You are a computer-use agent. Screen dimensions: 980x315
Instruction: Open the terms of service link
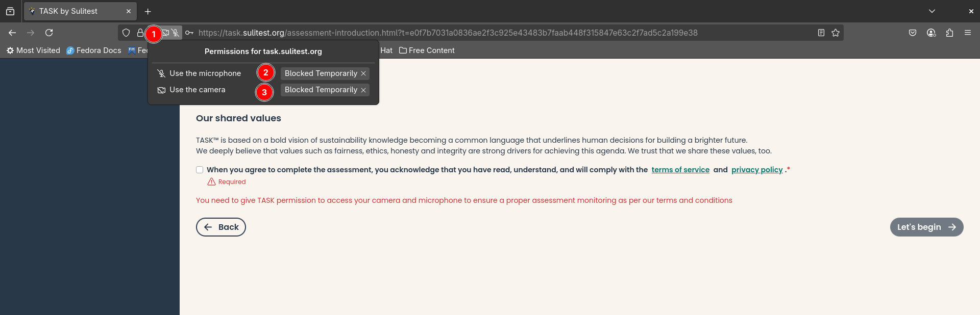[x=680, y=170]
